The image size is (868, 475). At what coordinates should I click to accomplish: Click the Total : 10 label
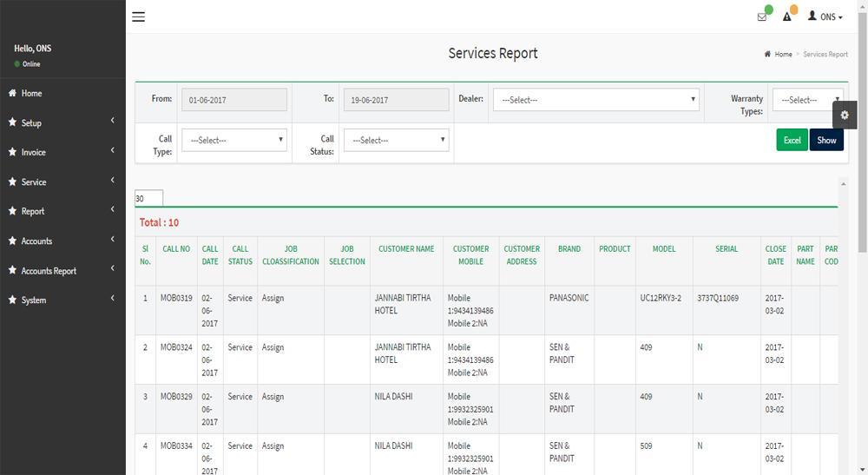click(159, 222)
